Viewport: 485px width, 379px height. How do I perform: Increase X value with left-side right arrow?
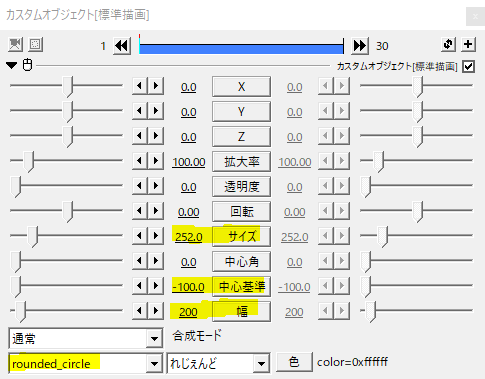click(x=156, y=86)
